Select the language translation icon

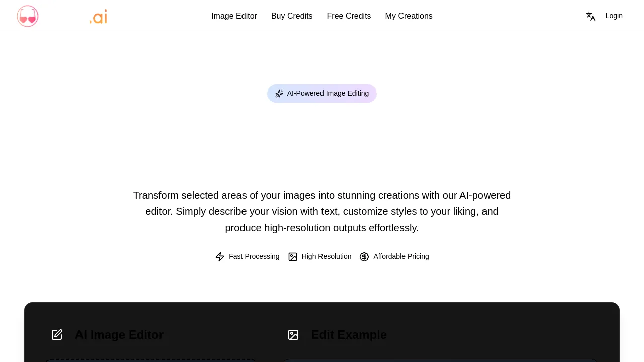pos(590,16)
